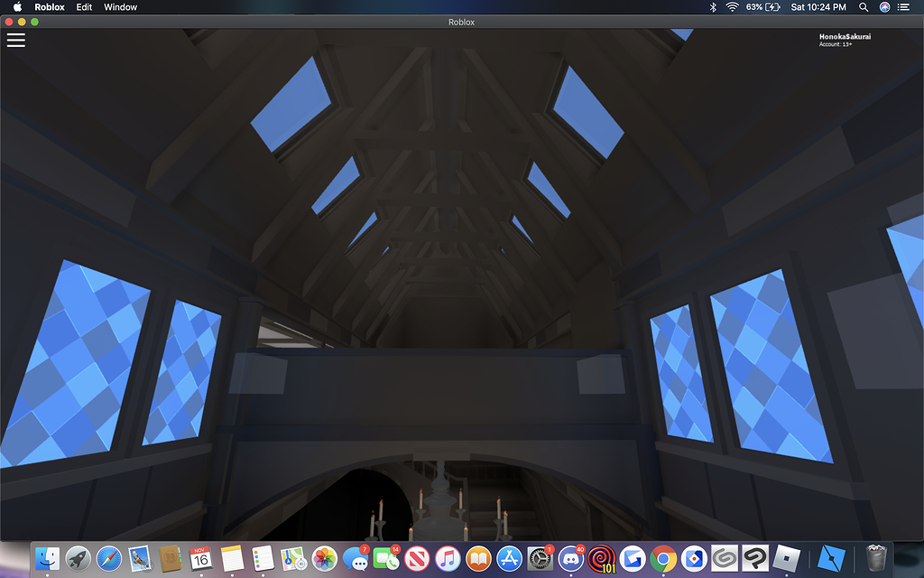Click the 63% battery indicator
Viewport: 924px width, 578px height.
(762, 7)
